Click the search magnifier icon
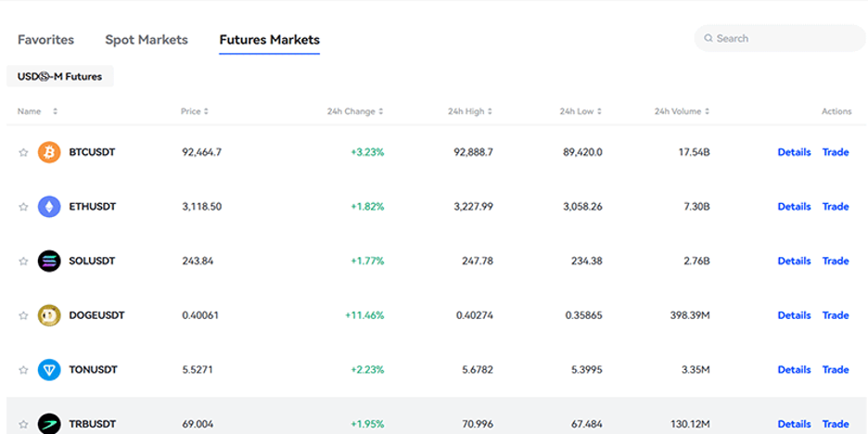 [x=708, y=39]
